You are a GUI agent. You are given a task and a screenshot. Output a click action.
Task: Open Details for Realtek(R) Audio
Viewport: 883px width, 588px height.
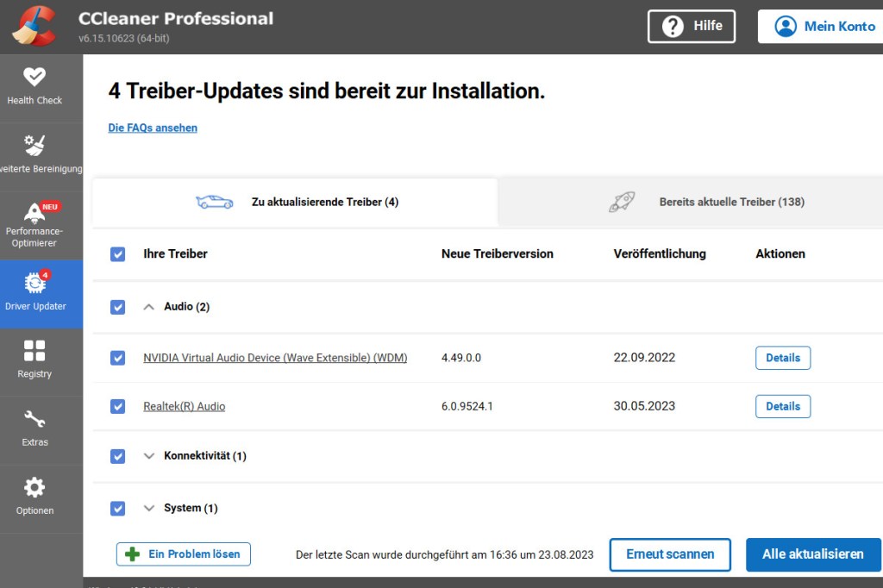(x=783, y=406)
